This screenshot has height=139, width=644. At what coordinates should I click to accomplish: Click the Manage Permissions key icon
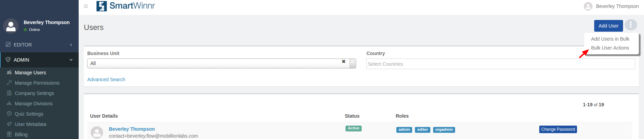coord(9,83)
